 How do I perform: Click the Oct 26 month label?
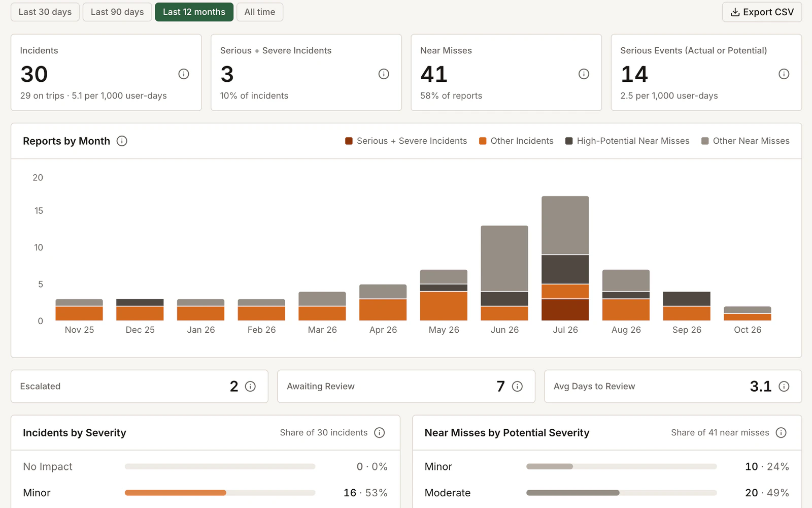[x=748, y=330]
